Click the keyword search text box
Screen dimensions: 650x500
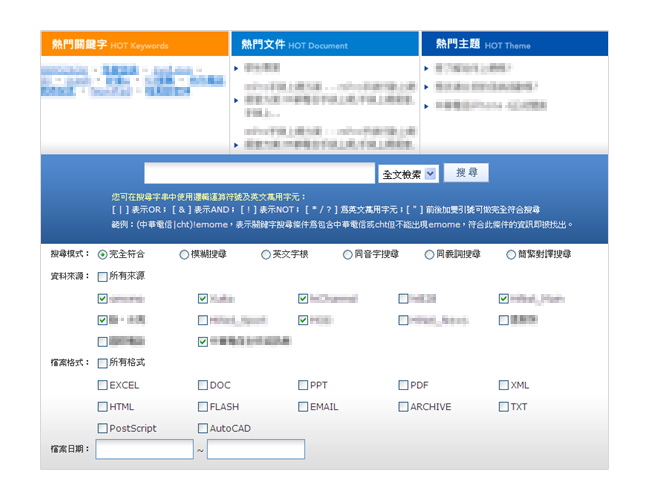pyautogui.click(x=259, y=174)
